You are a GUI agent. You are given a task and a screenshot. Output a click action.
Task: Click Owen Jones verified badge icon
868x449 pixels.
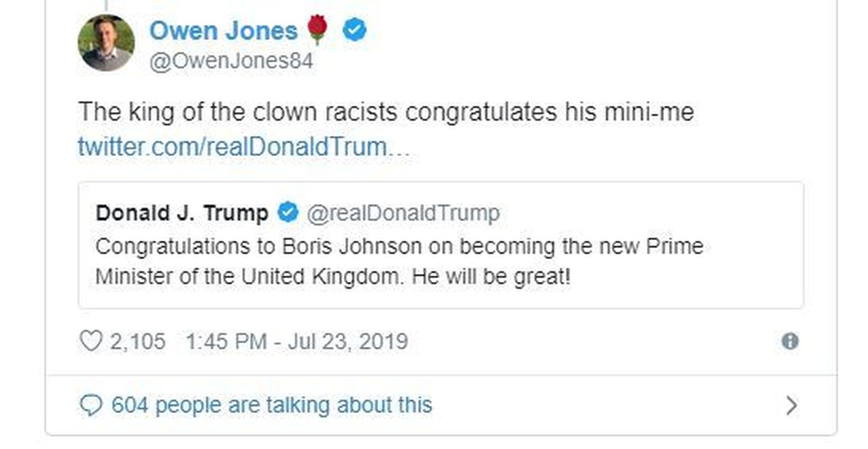tap(355, 30)
